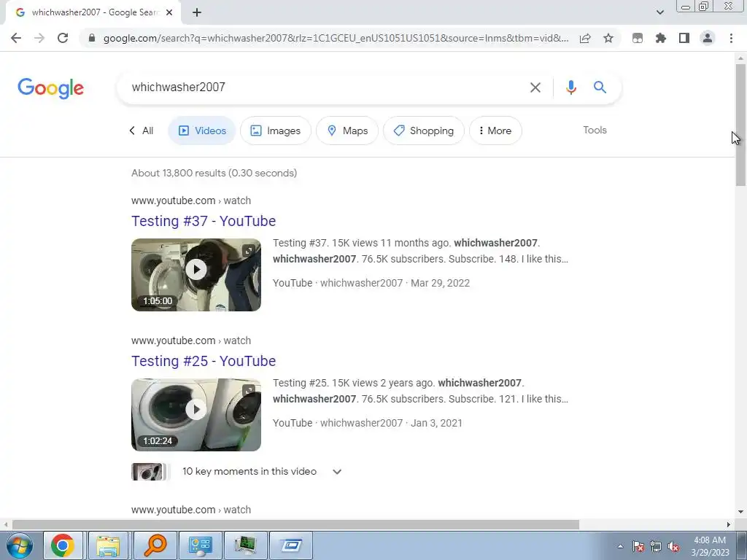Image resolution: width=747 pixels, height=560 pixels.
Task: Click www.youtube.com › watch above Testing #37
Action: coord(191,201)
